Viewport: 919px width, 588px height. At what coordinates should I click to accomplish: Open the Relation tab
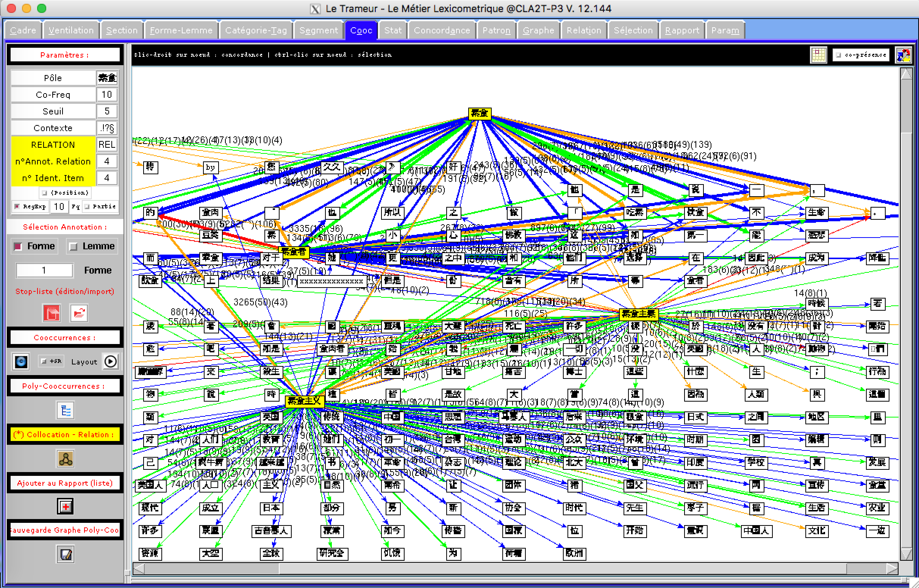(x=584, y=30)
